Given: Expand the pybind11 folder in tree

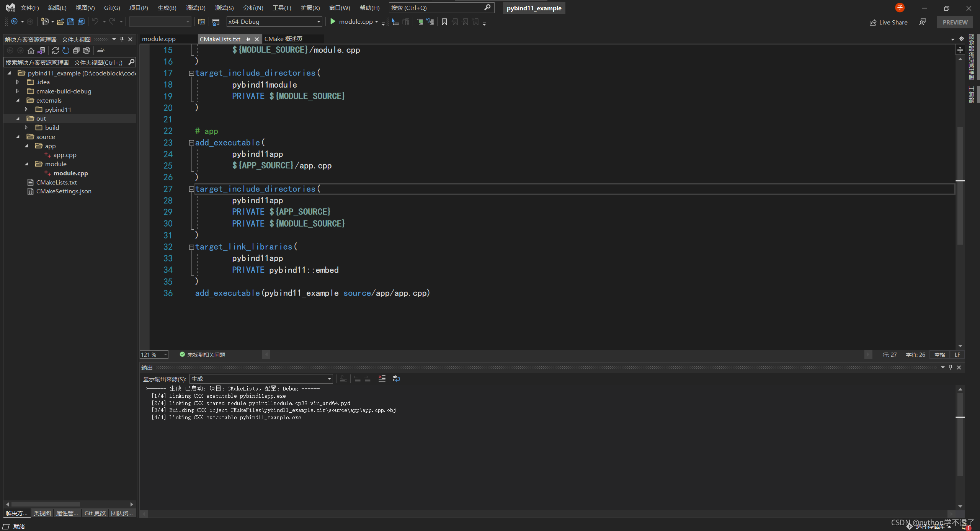Looking at the screenshot, I should pos(26,109).
